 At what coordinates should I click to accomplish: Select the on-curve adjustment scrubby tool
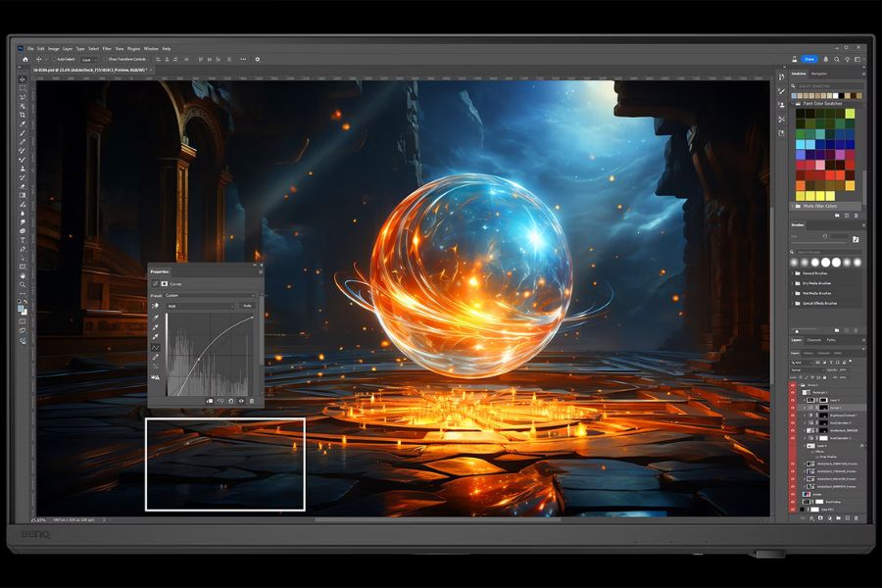click(x=155, y=306)
